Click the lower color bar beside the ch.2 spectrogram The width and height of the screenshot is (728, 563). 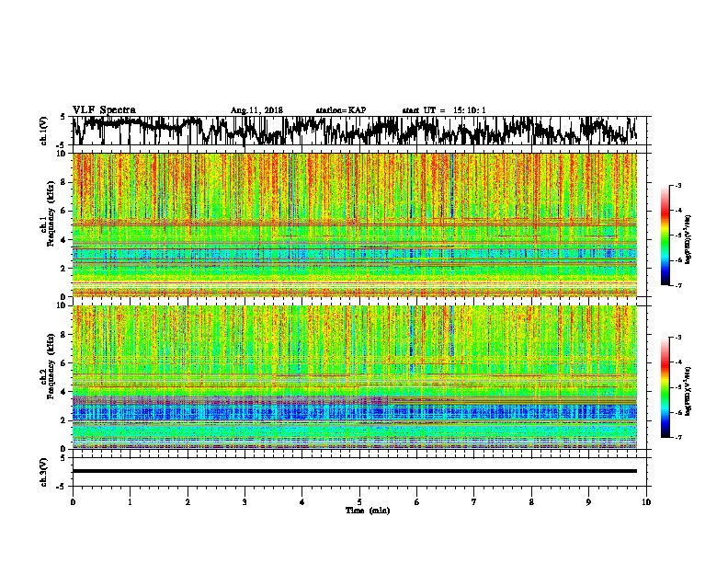click(665, 387)
